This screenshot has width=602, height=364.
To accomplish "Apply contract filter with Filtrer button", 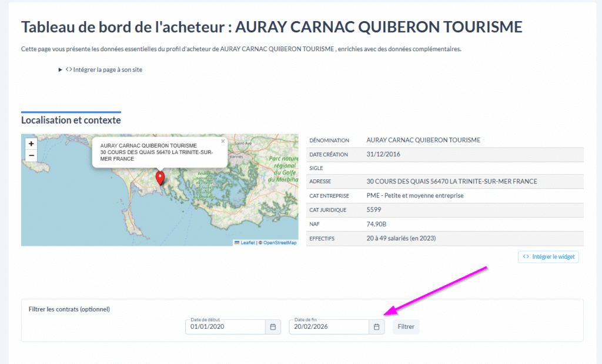I will pos(406,327).
